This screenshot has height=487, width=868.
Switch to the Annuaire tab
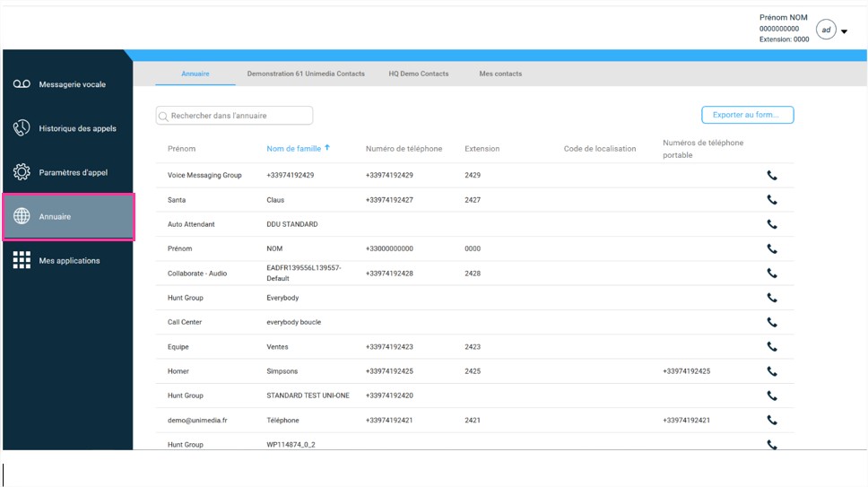click(x=195, y=74)
